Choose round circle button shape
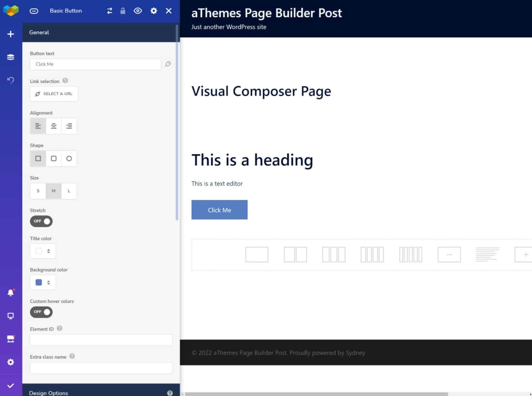This screenshot has height=396, width=532. click(x=69, y=159)
